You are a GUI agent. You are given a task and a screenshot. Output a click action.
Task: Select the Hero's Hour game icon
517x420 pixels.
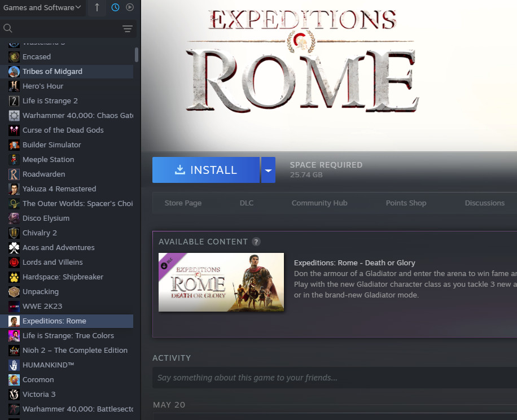click(x=14, y=86)
